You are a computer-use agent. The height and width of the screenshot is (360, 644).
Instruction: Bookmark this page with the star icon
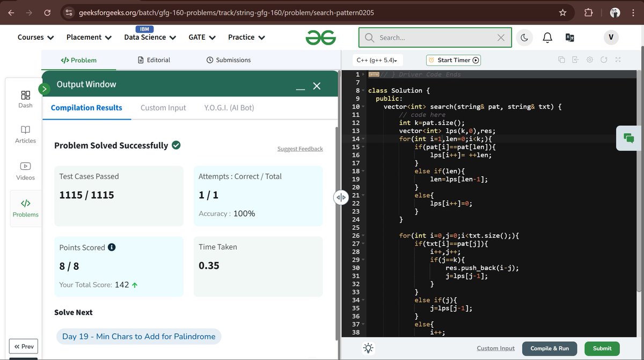point(562,12)
